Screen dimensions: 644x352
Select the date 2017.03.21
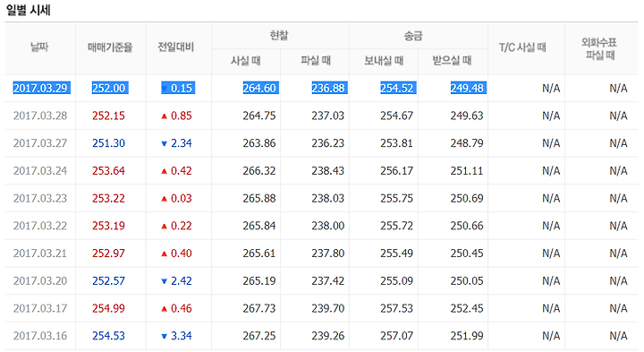click(40, 253)
